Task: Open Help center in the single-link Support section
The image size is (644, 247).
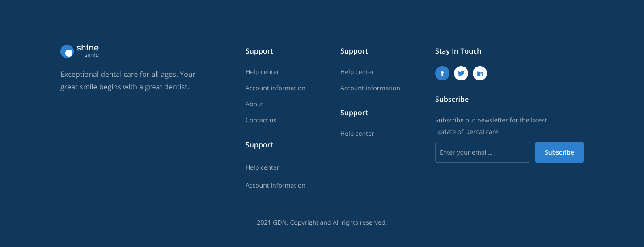Action: [x=357, y=134]
